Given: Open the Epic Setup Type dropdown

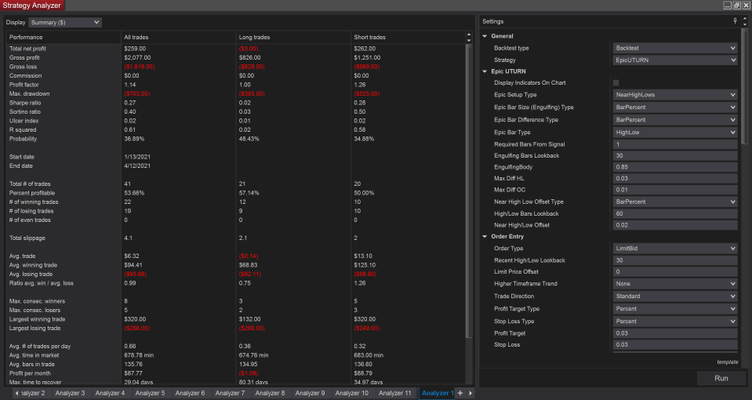Looking at the screenshot, I should [x=675, y=95].
